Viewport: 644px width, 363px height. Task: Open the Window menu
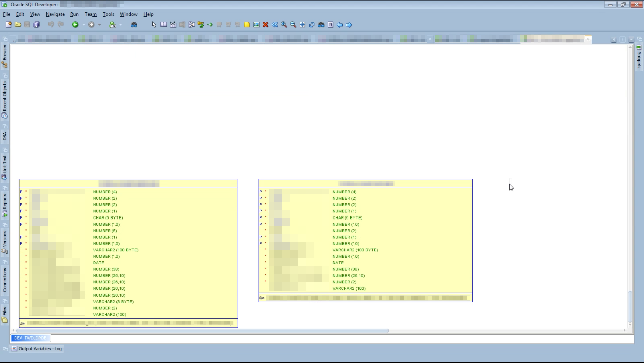click(x=129, y=14)
